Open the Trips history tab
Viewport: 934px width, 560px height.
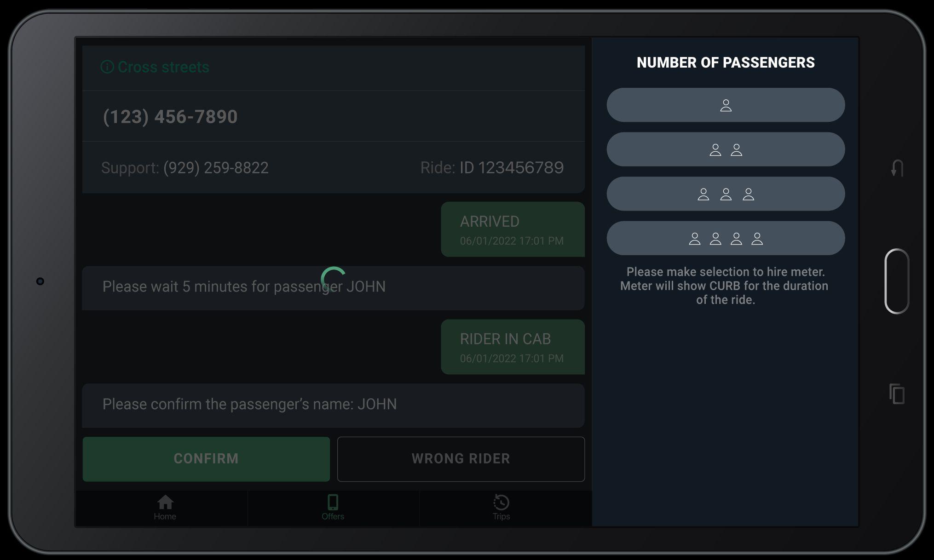pyautogui.click(x=501, y=508)
